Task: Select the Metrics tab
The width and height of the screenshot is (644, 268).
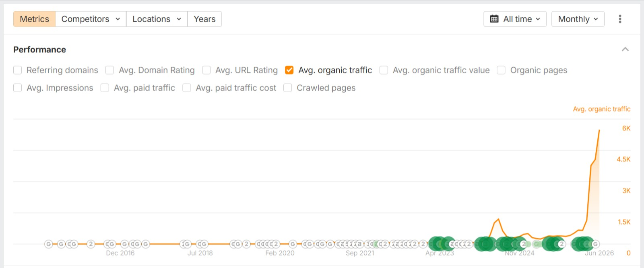Action: pos(34,19)
